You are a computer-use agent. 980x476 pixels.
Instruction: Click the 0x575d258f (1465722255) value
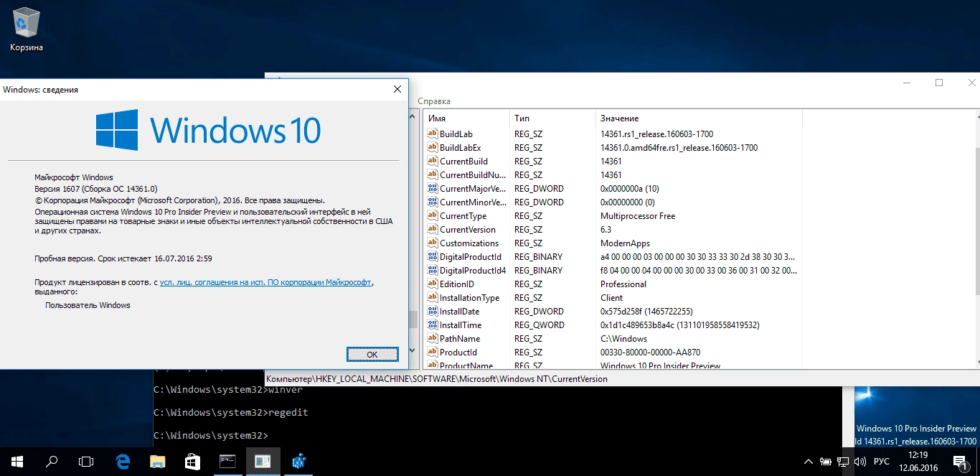click(648, 312)
